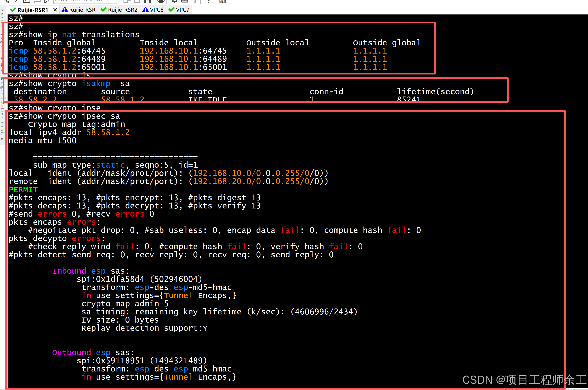The image size is (588, 390).
Task: Close the Ruijie-RSR1 tab
Action: click(55, 10)
